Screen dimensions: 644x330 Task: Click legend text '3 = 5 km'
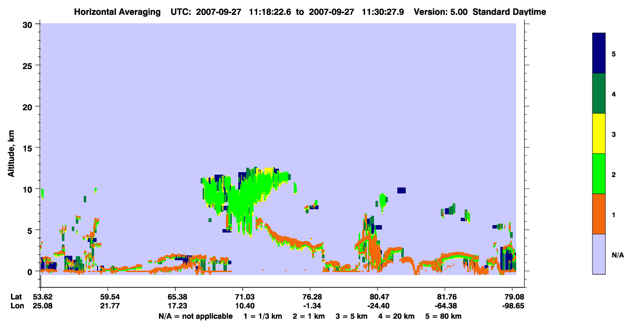click(351, 316)
